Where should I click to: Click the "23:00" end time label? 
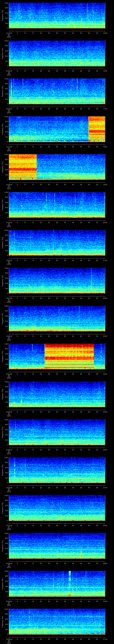point(105,336)
